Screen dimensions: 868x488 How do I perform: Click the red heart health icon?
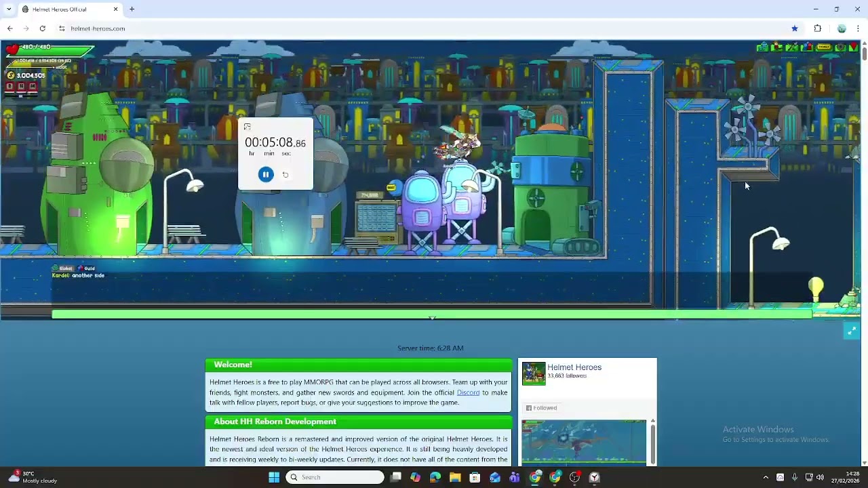(x=12, y=49)
